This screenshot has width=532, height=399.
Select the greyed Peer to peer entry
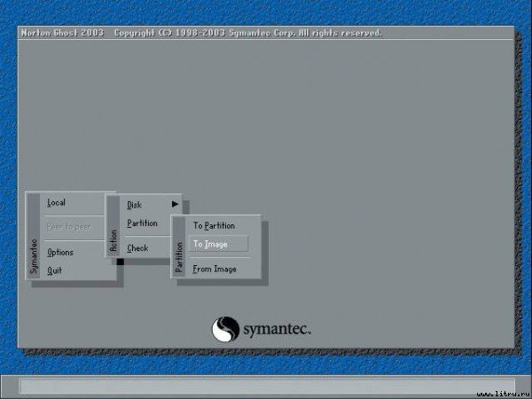pos(68,227)
